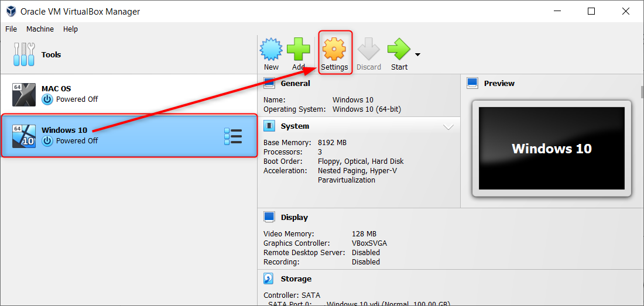Click Operating System Windows 10 (64-bit) value

click(366, 109)
